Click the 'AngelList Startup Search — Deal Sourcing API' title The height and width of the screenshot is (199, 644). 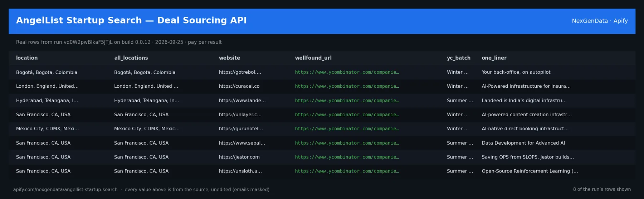coord(131,20)
